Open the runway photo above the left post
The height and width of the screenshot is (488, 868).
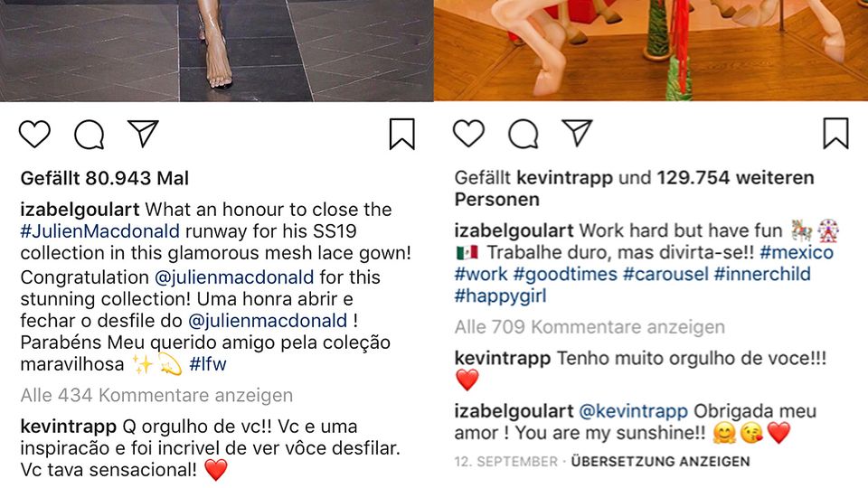click(216, 51)
